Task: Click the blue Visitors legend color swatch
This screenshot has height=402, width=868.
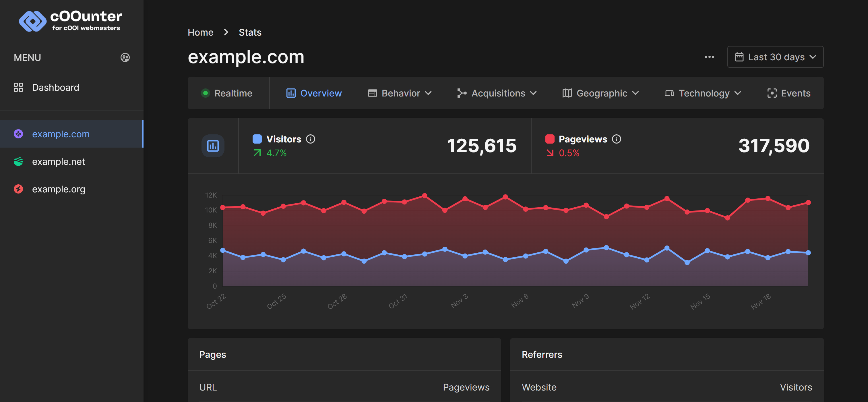Action: point(257,139)
